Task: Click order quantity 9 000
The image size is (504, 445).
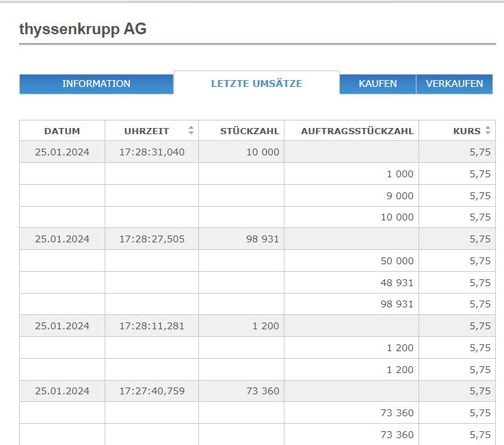Action: [400, 196]
